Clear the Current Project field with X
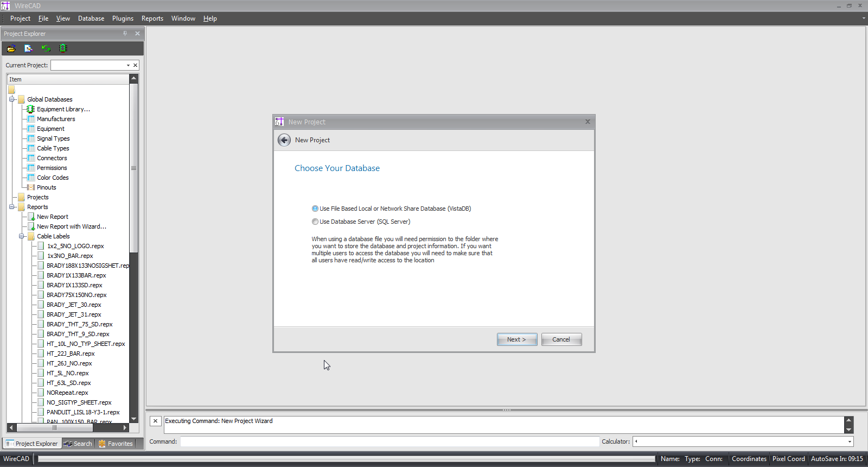Screen dimensions: 868x467 pos(135,65)
